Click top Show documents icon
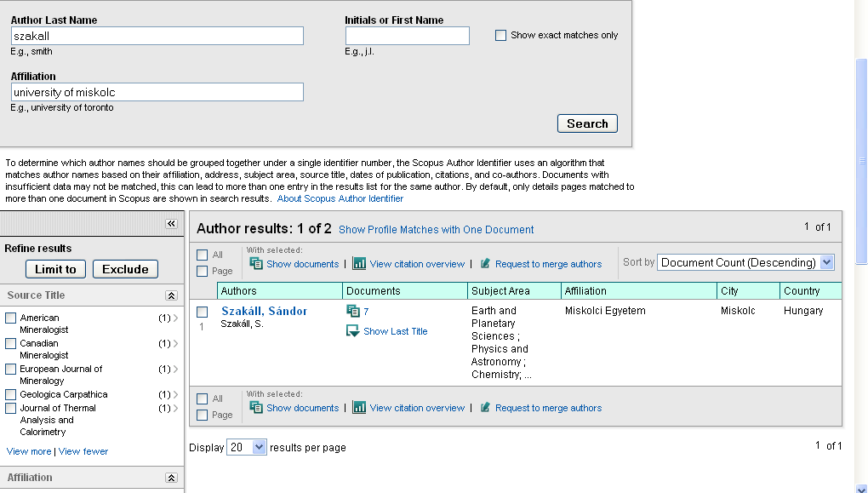 pos(256,264)
